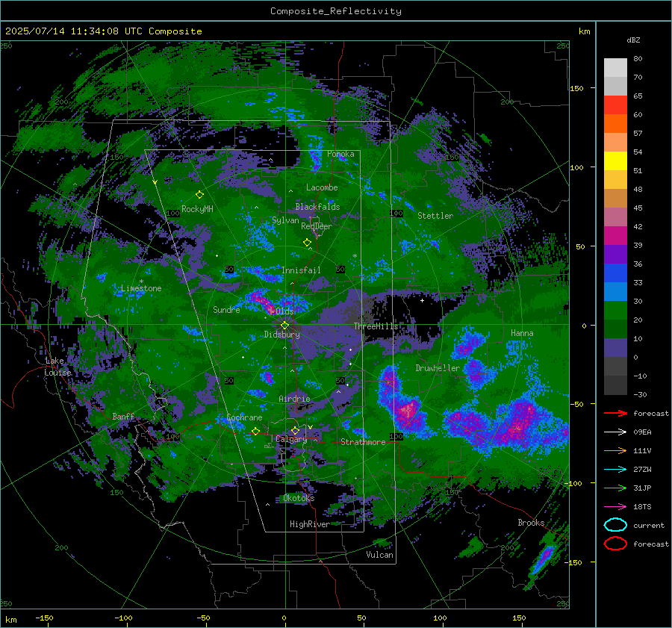
Task: Click the Airdrie city label
Action: tap(294, 399)
